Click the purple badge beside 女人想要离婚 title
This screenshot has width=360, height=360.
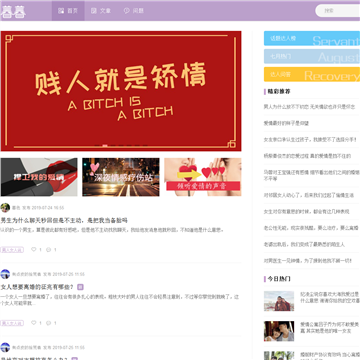point(80,287)
